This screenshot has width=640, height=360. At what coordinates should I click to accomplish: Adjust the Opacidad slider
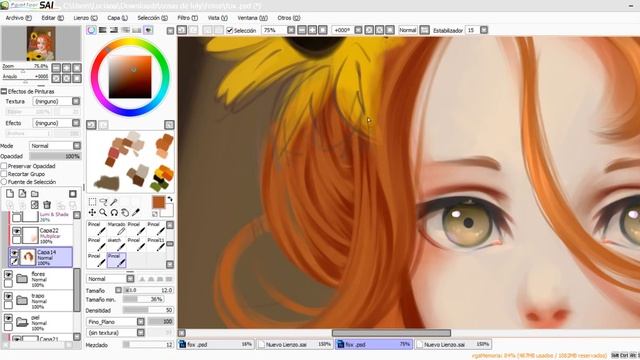coord(55,156)
